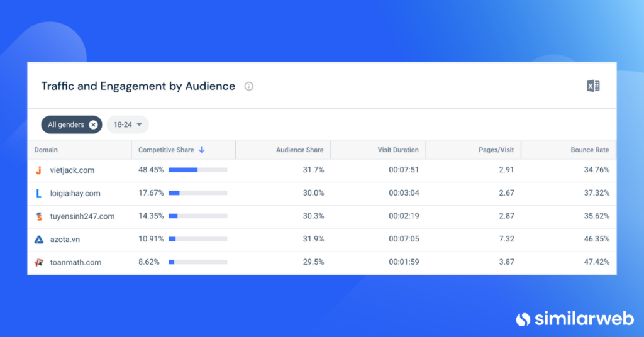Open the azota.vn domain link
The height and width of the screenshot is (337, 644).
[x=65, y=240]
